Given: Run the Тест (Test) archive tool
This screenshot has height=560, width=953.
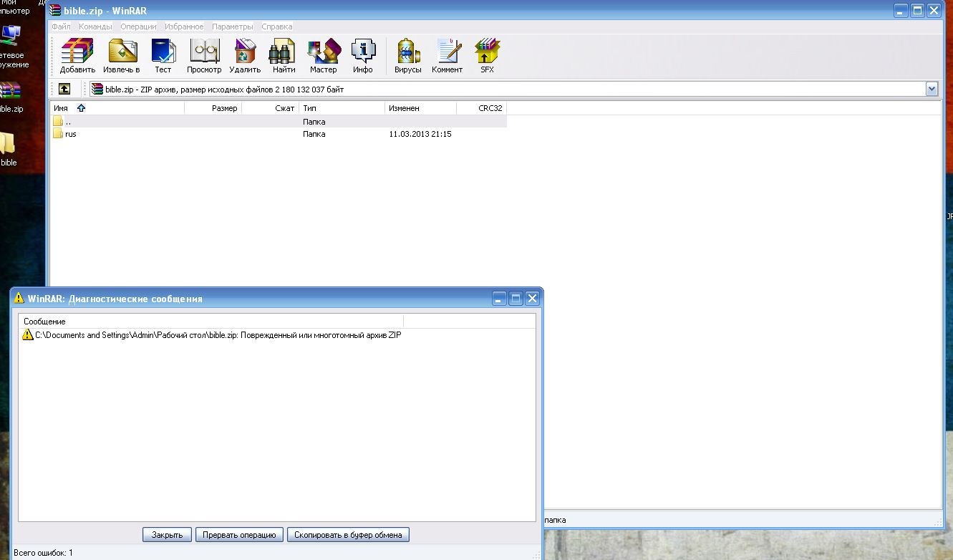Looking at the screenshot, I should [163, 56].
